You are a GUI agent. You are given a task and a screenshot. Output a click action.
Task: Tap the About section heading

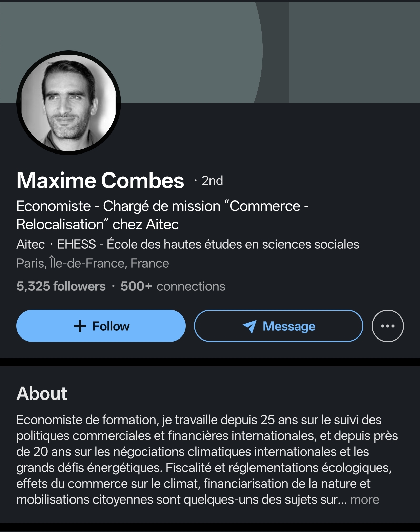point(42,393)
